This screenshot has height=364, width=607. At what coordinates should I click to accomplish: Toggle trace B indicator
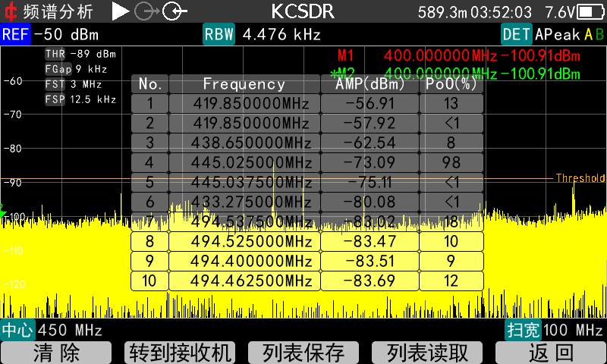tap(599, 35)
